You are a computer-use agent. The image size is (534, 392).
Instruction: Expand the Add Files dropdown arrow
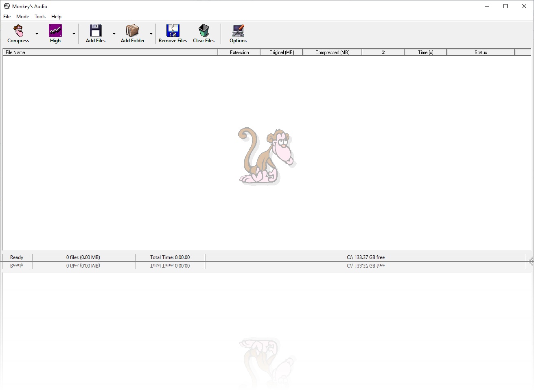pos(114,34)
